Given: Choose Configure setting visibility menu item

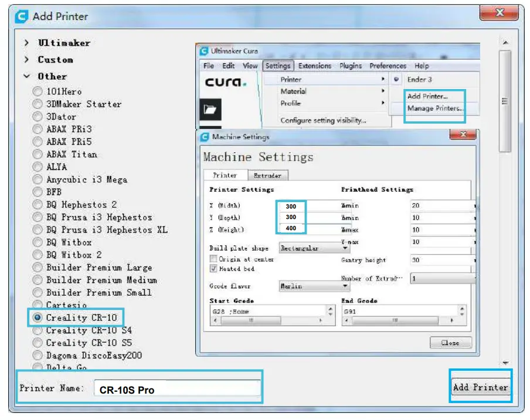Looking at the screenshot, I should pos(323,120).
